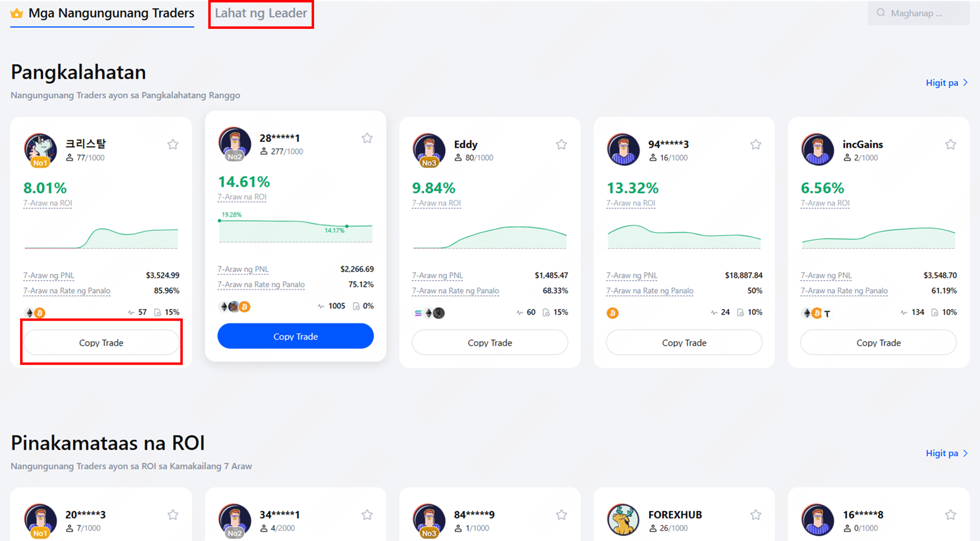Screen dimensions: 980x541
Task: Click 28*****1 trader avatar
Action: point(234,143)
